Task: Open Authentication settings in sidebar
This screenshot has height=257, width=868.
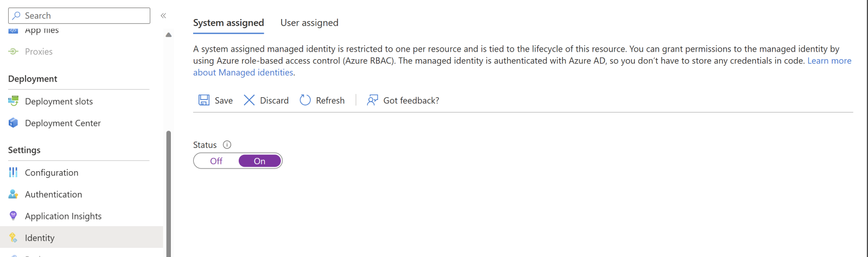Action: (x=53, y=195)
